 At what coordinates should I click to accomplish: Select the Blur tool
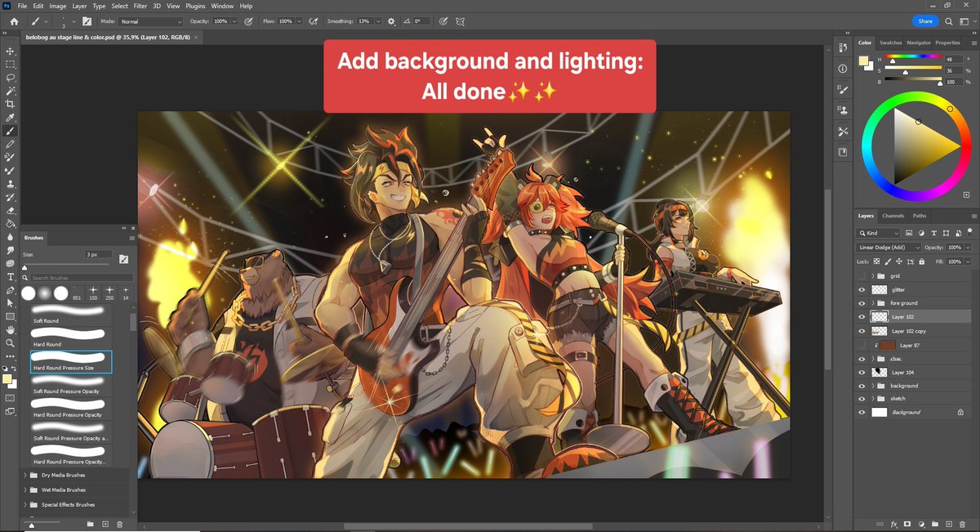pyautogui.click(x=10, y=236)
